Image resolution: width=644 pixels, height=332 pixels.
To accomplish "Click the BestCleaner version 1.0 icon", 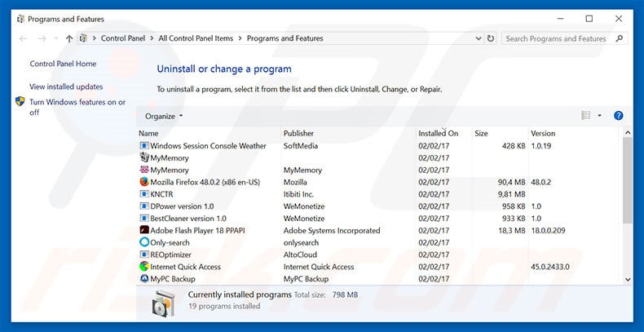I will [144, 218].
